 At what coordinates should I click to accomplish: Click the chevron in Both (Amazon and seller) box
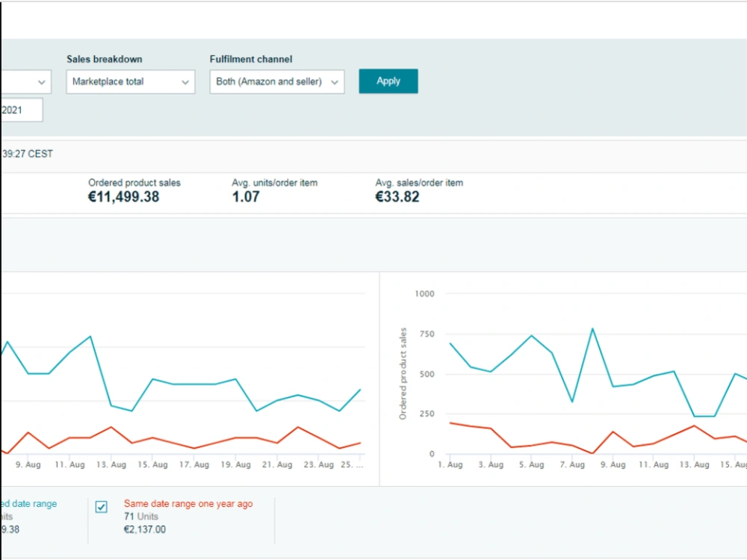335,82
